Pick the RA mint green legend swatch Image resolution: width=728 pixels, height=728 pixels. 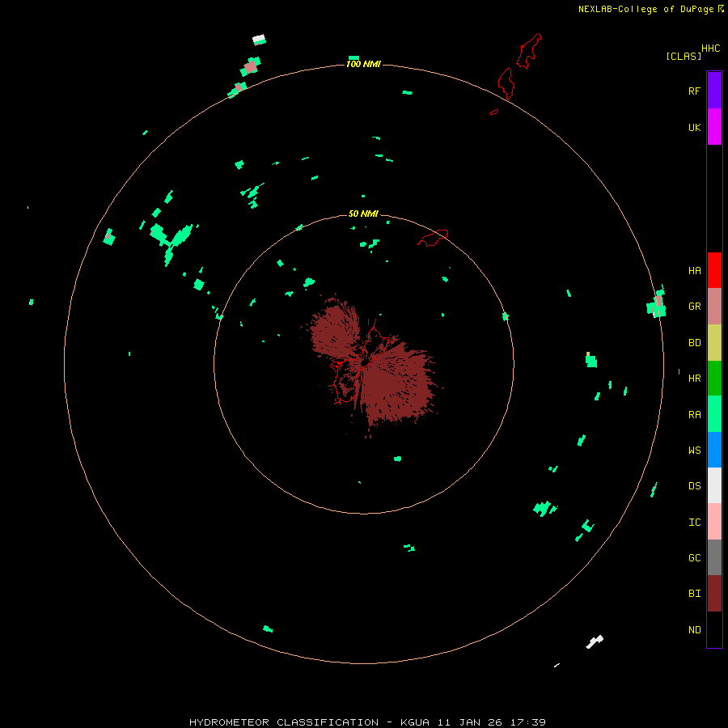coord(714,414)
